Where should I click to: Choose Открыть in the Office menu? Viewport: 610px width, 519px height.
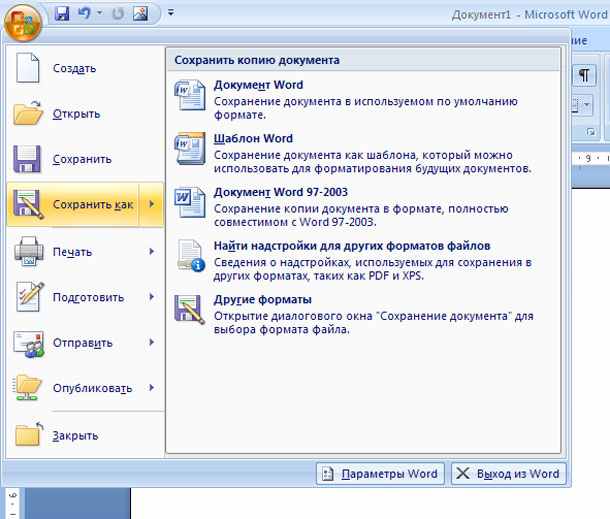point(86,114)
